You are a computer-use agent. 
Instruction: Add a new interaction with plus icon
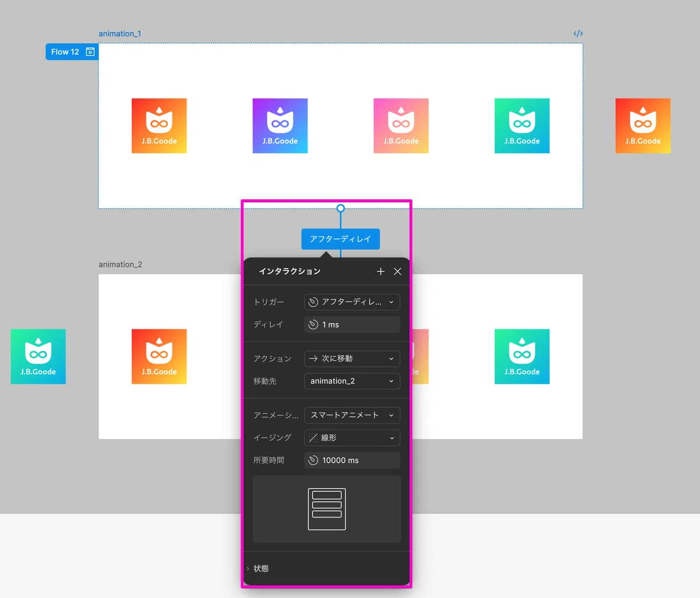381,272
